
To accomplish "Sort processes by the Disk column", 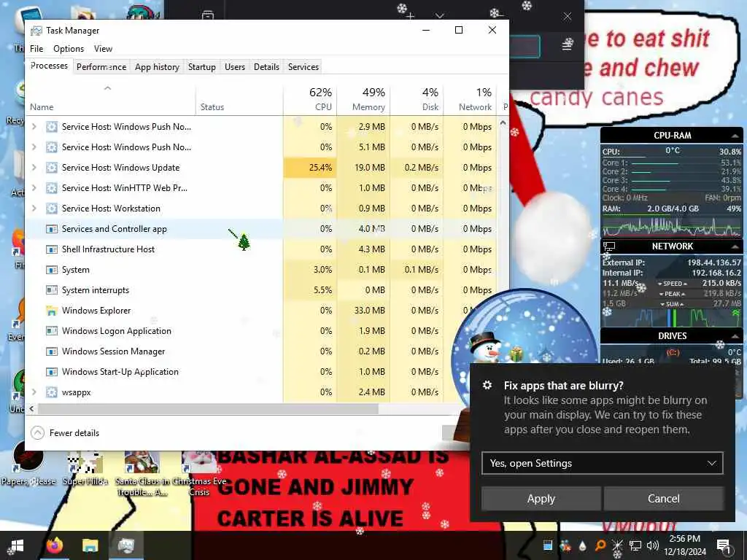I will click(417, 99).
